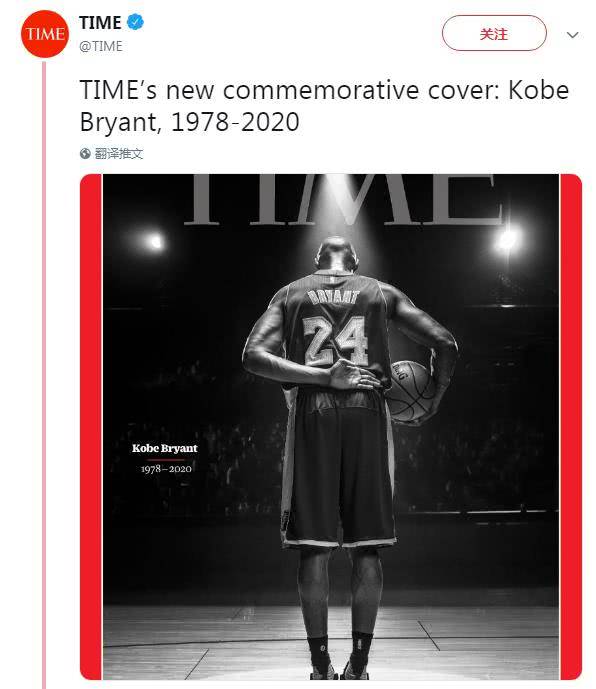This screenshot has height=689, width=596.
Task: Follow TIME with the 关注 button
Action: pos(494,33)
